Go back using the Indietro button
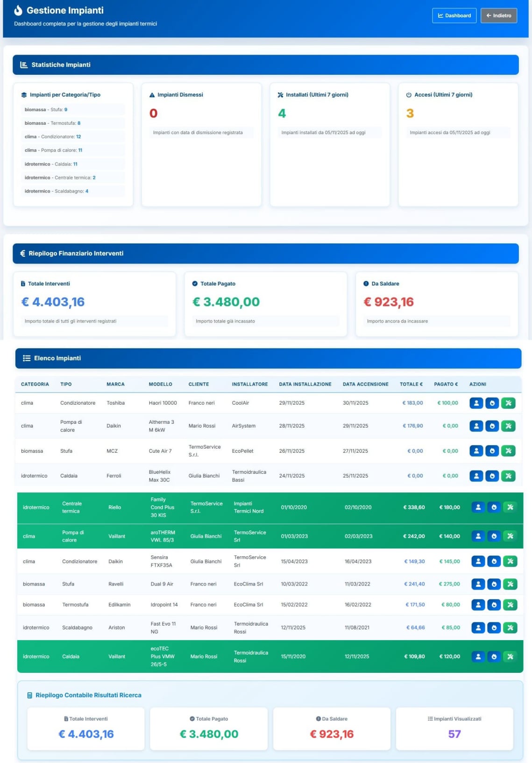 [x=498, y=15]
